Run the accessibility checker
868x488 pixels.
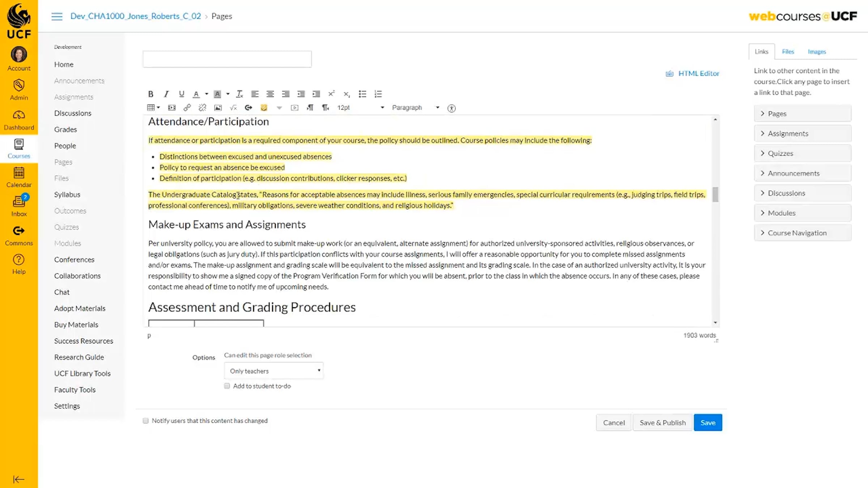[451, 108]
